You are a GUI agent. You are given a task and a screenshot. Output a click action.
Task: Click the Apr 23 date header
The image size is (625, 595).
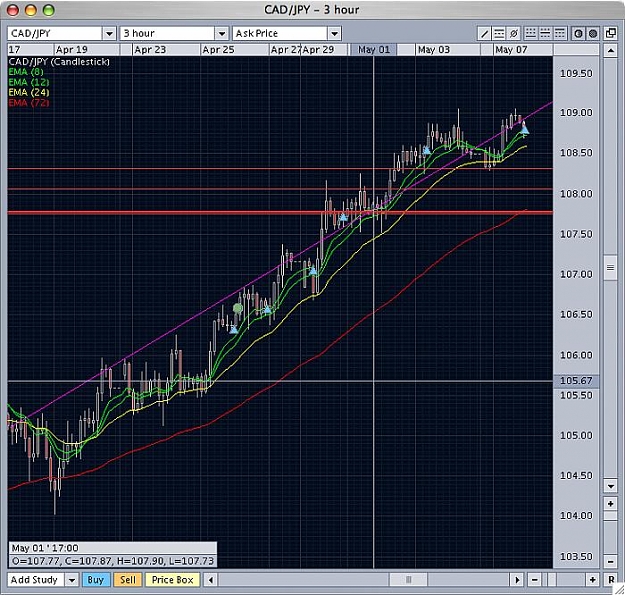(150, 50)
